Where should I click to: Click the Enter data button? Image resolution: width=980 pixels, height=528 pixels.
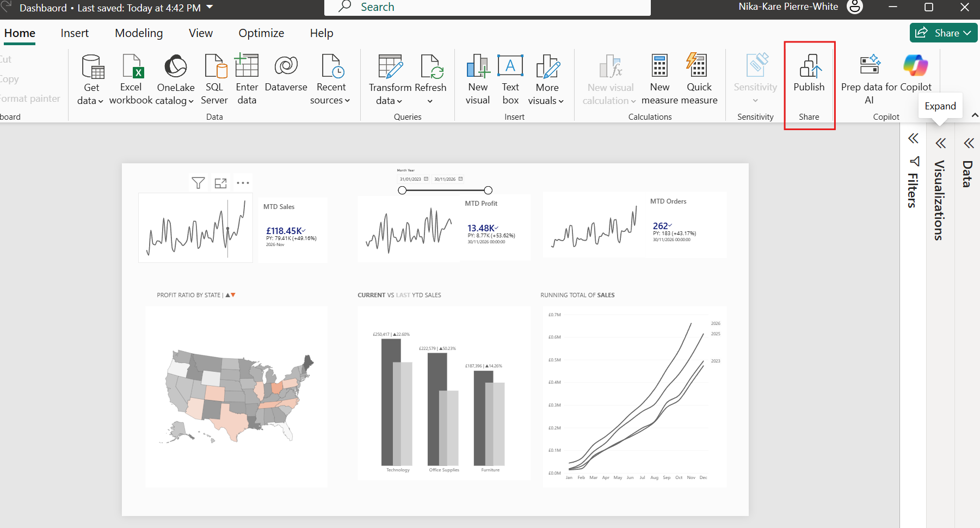246,79
